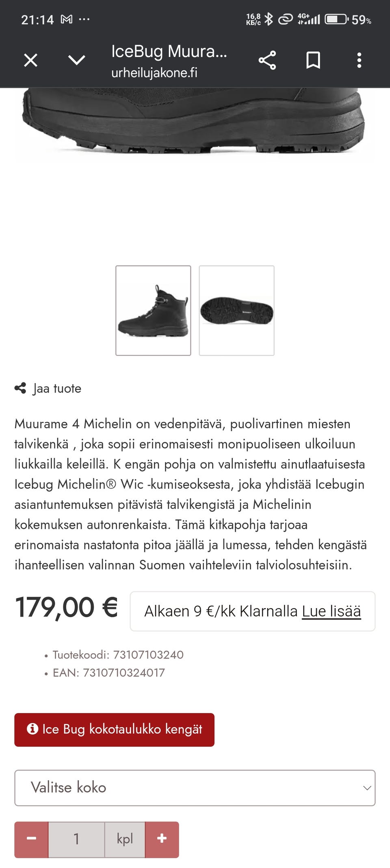Tap the page title IceBug Muura...
This screenshot has width=390, height=868.
tap(169, 52)
